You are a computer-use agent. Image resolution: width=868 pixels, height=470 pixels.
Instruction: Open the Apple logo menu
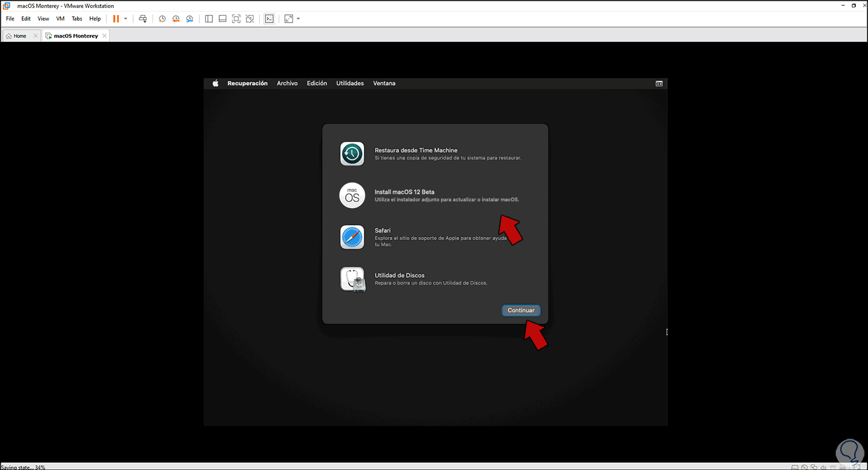tap(215, 83)
